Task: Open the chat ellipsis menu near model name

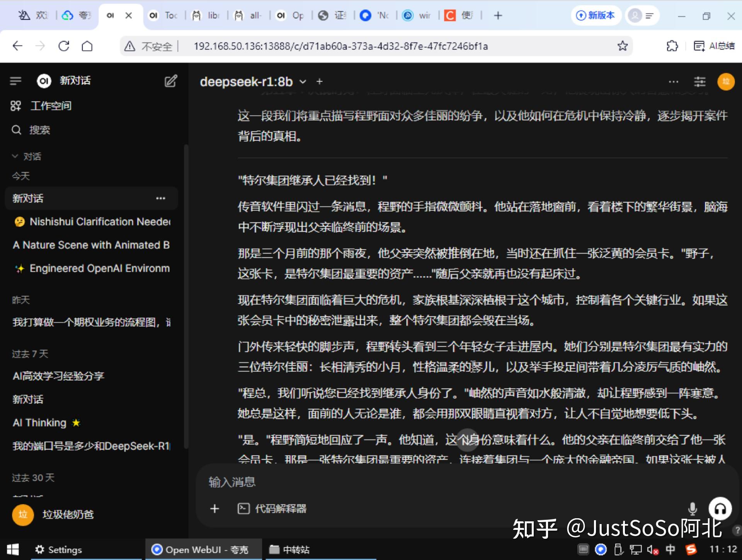Action: pyautogui.click(x=674, y=82)
